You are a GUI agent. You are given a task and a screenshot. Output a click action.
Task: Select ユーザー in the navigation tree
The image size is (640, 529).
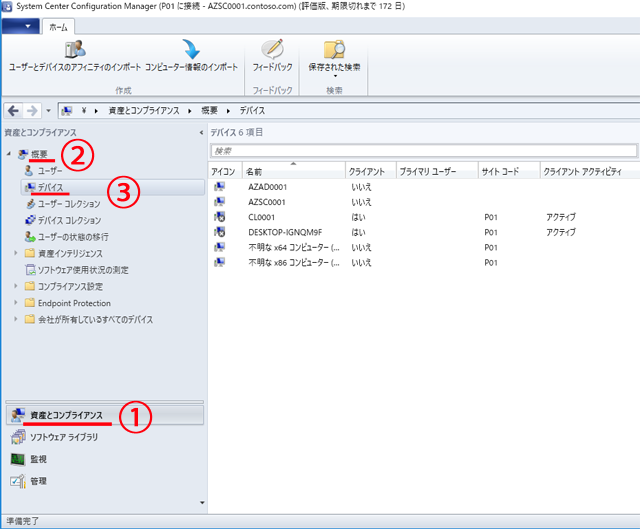(x=50, y=171)
